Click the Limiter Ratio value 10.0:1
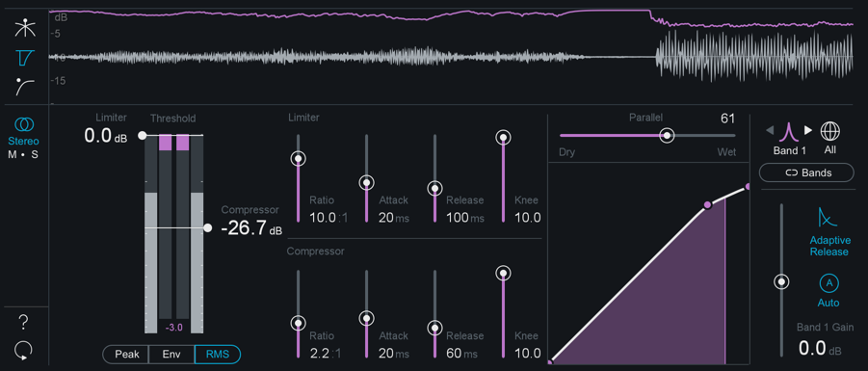The height and width of the screenshot is (371, 868). (x=329, y=218)
